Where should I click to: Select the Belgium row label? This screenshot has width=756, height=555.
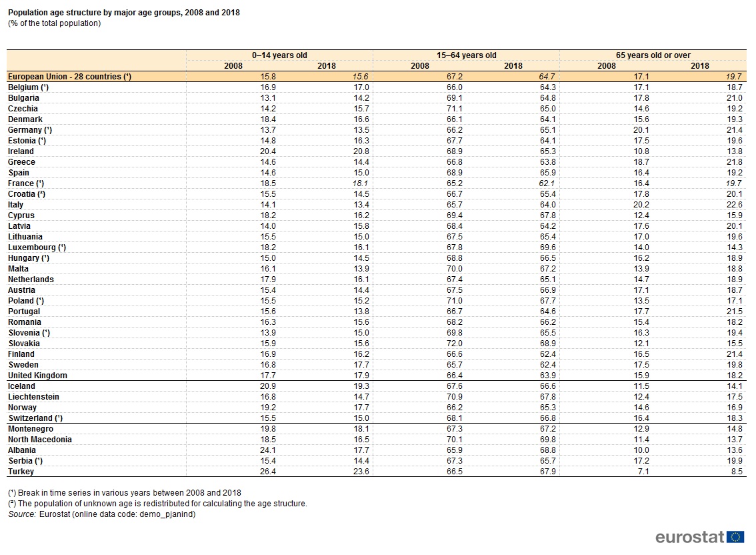(29, 87)
